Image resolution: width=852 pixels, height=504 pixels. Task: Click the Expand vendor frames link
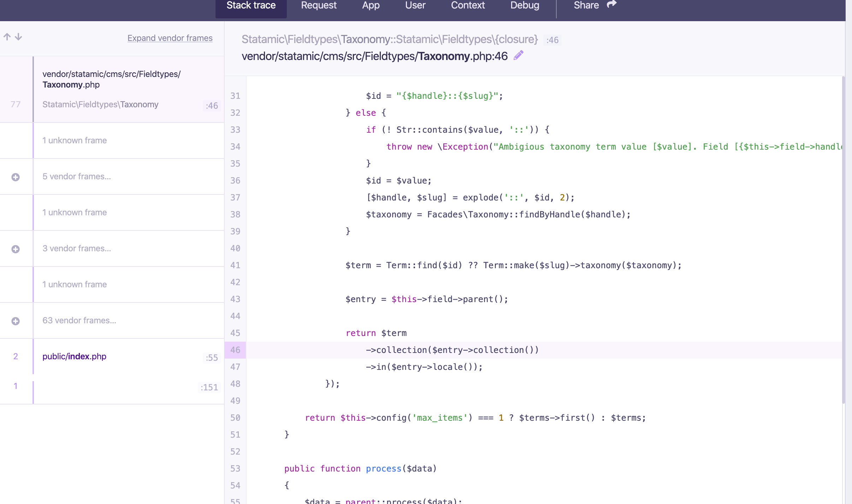point(170,38)
